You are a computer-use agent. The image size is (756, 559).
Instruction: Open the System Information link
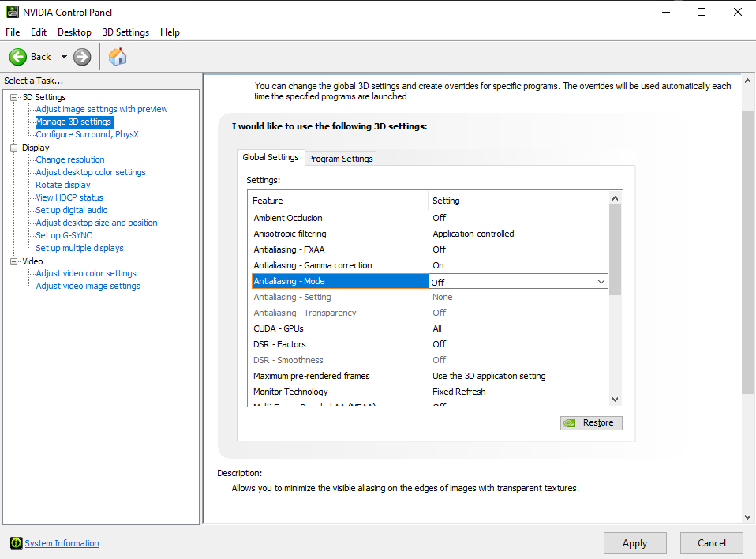coord(62,543)
